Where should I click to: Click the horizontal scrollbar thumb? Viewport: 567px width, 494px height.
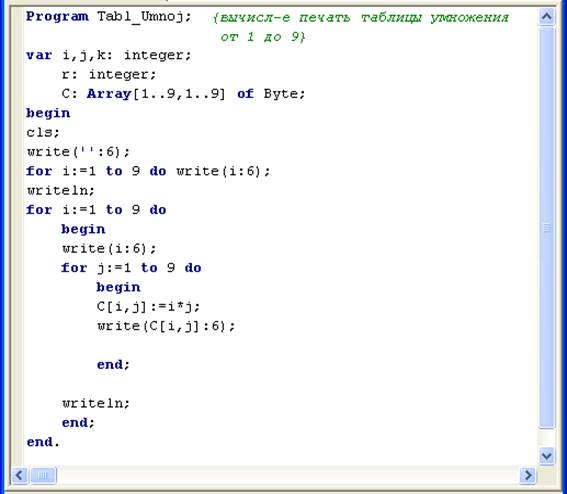[x=43, y=475]
